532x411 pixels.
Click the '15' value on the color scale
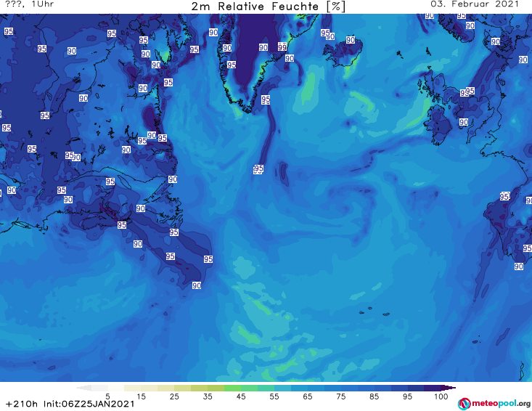[x=141, y=396]
